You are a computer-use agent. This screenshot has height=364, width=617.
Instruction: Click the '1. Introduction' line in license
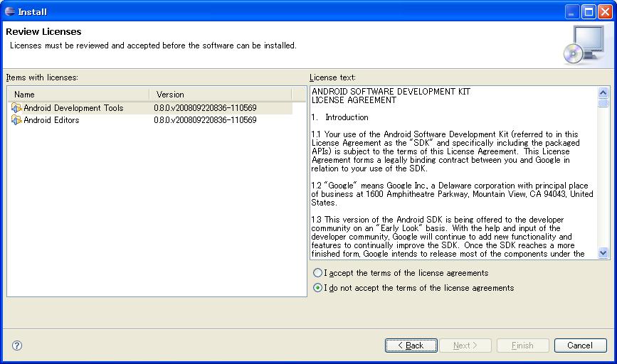click(x=340, y=117)
